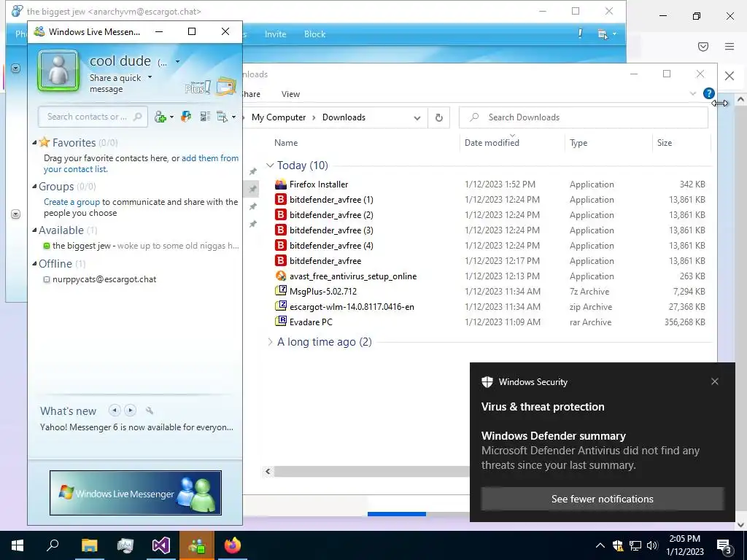This screenshot has height=560, width=747.
Task: Open the Explorer address bar history dropdown
Action: (x=417, y=117)
